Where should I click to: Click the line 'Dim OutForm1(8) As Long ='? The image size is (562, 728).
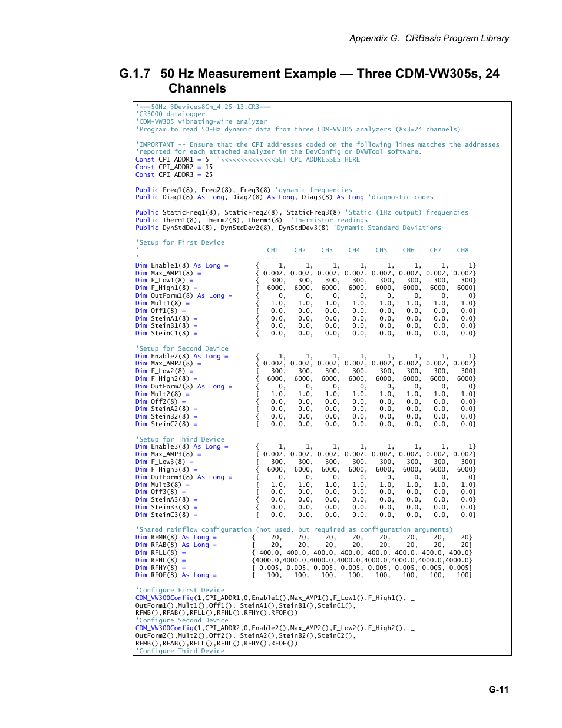tap(306, 296)
